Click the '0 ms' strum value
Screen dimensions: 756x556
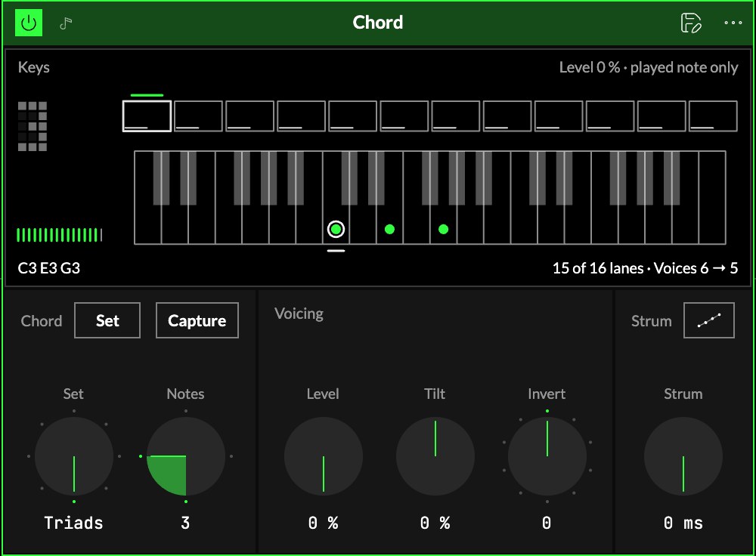point(683,524)
